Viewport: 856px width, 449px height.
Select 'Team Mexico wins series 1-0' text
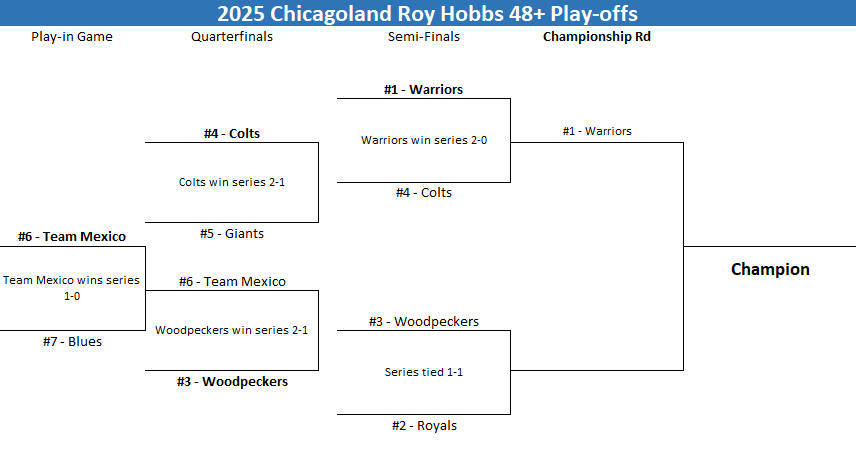click(72, 288)
